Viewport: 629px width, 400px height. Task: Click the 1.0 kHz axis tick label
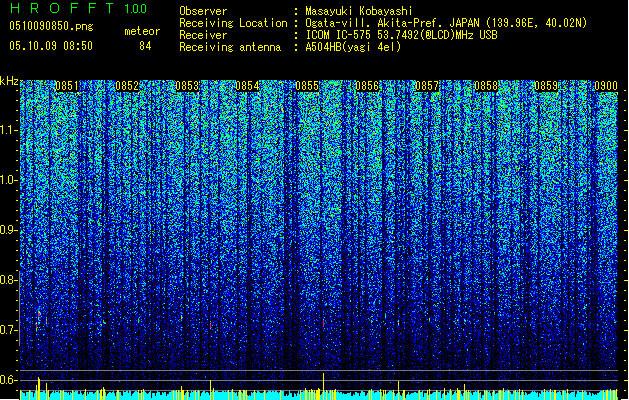pos(9,180)
